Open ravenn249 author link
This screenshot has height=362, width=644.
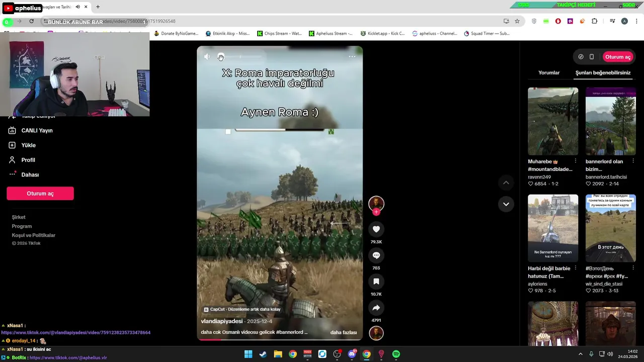point(539,177)
